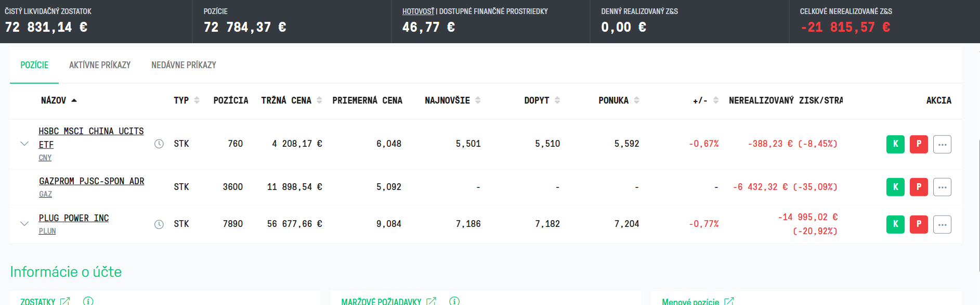Open the Zostatky section link
Image resolution: width=980 pixels, height=305 pixels.
(37, 301)
